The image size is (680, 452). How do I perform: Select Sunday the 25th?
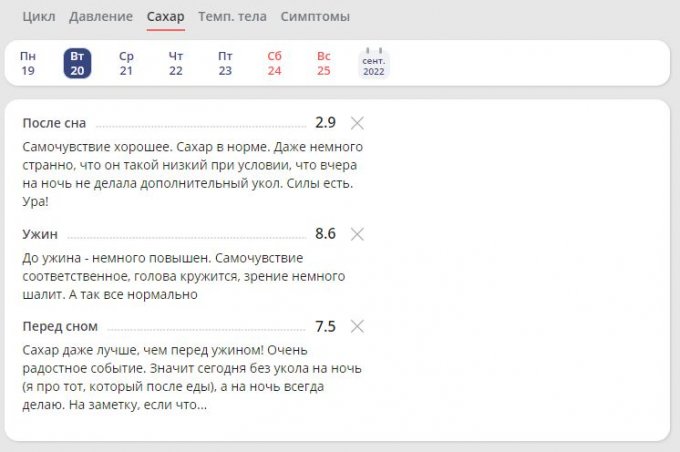324,64
